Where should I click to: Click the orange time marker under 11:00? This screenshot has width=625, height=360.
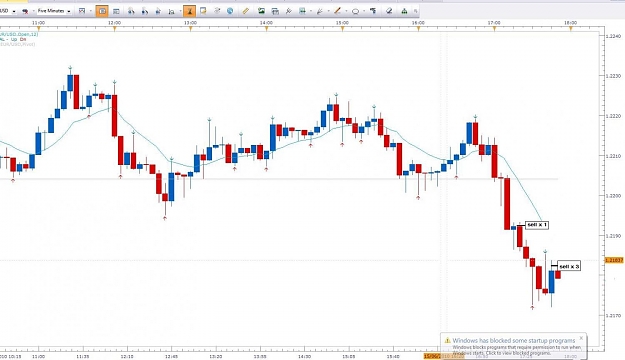pos(38,29)
